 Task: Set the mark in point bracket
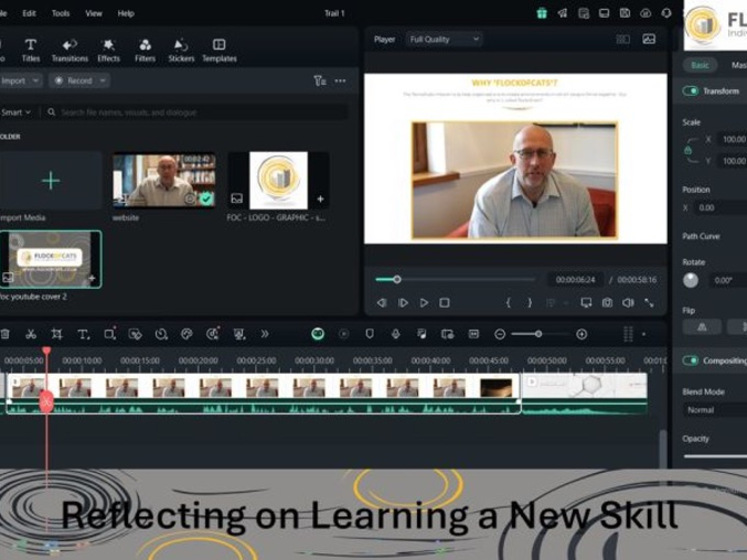(x=508, y=303)
